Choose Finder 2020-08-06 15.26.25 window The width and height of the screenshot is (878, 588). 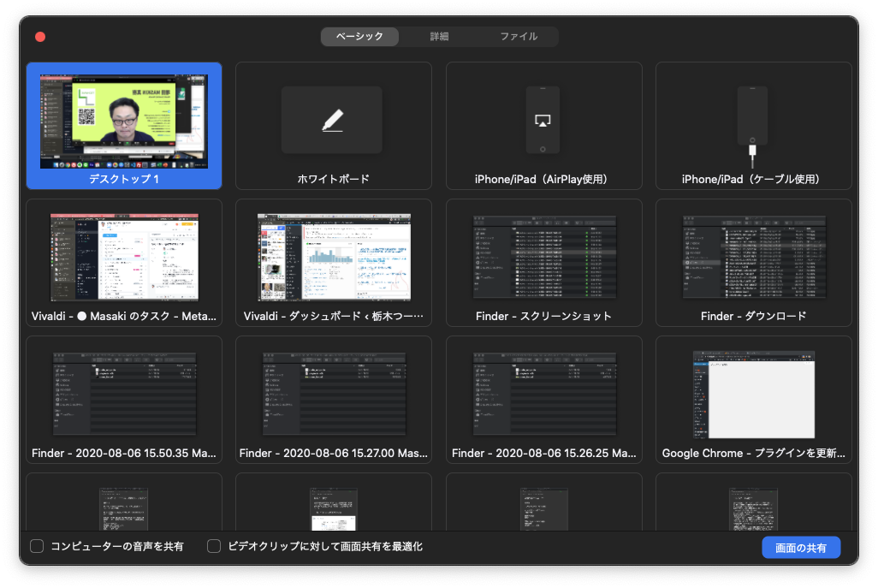(543, 395)
